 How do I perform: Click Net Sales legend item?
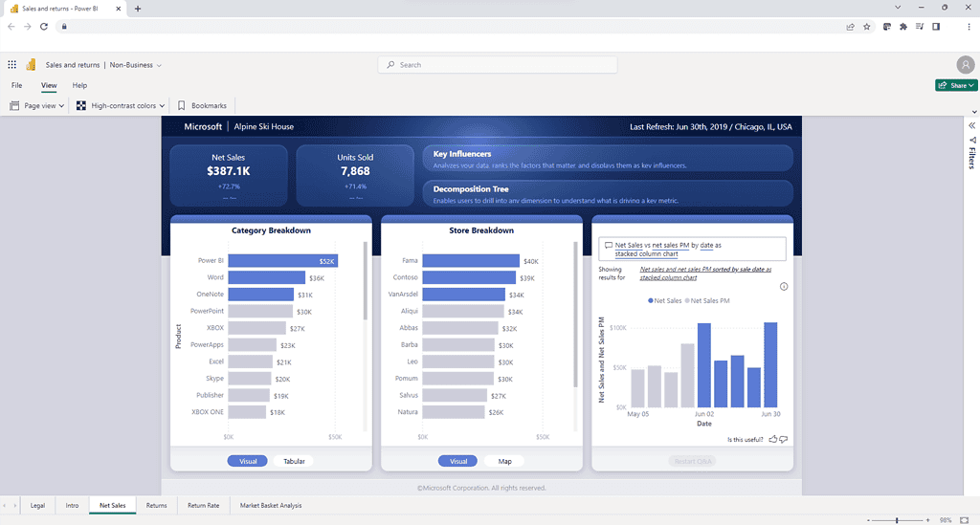(664, 301)
